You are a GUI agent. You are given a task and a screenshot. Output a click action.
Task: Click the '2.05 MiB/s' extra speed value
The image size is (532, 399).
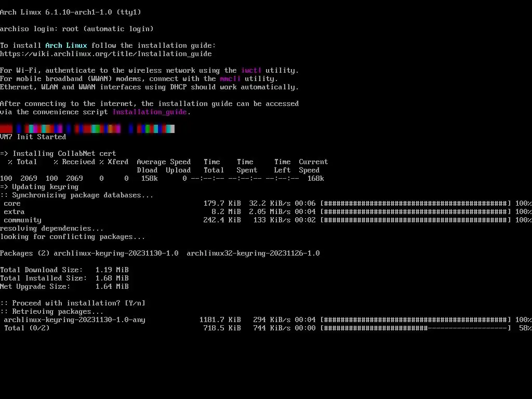tap(270, 212)
